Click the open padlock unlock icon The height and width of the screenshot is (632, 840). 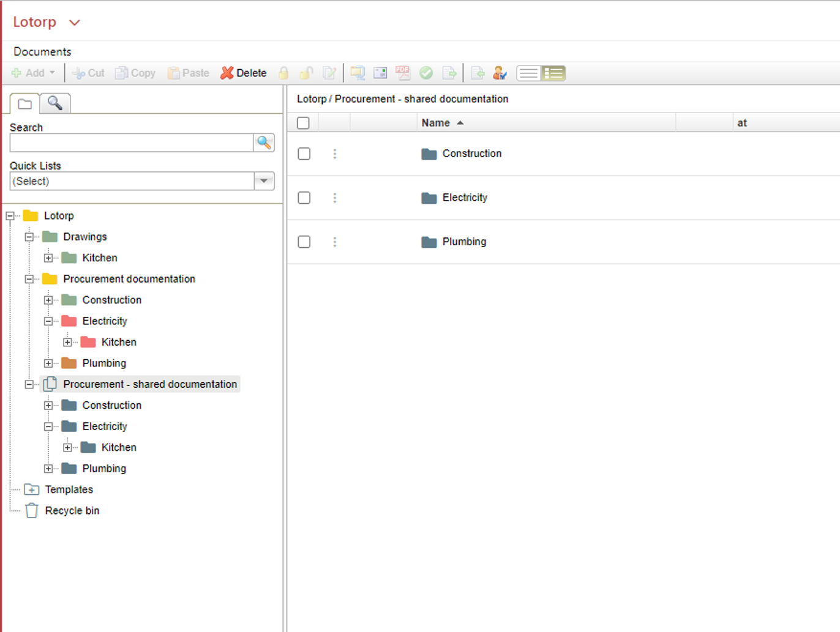(x=306, y=73)
